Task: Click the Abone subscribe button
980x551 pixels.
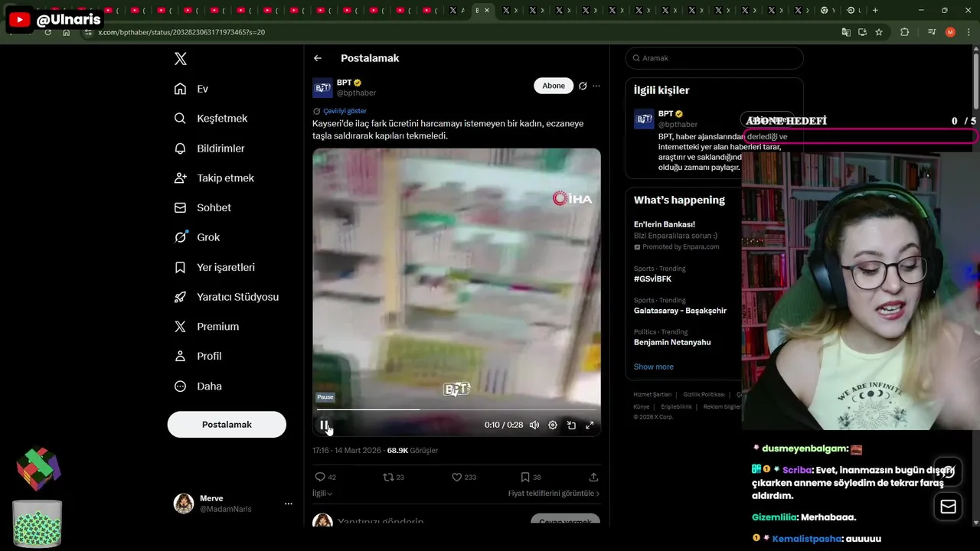Action: click(554, 86)
